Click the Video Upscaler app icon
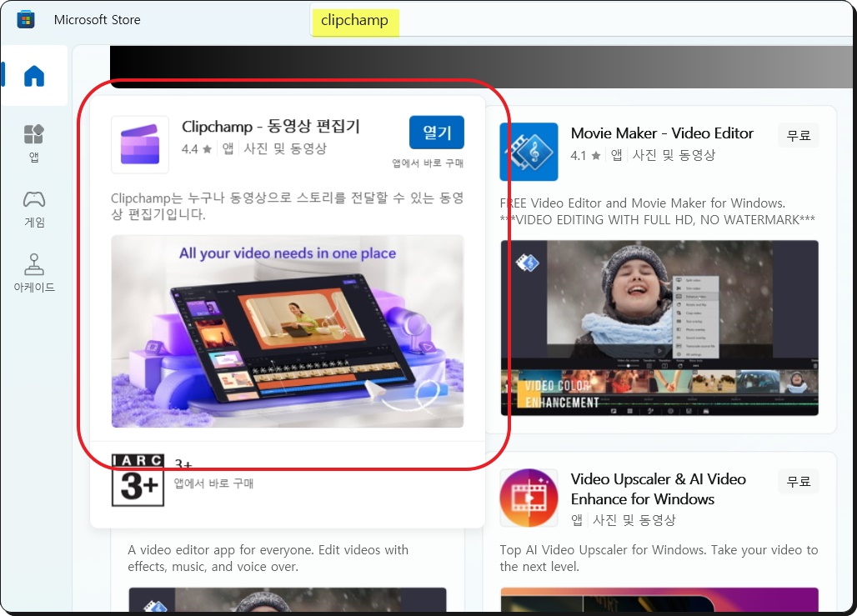 (529, 498)
